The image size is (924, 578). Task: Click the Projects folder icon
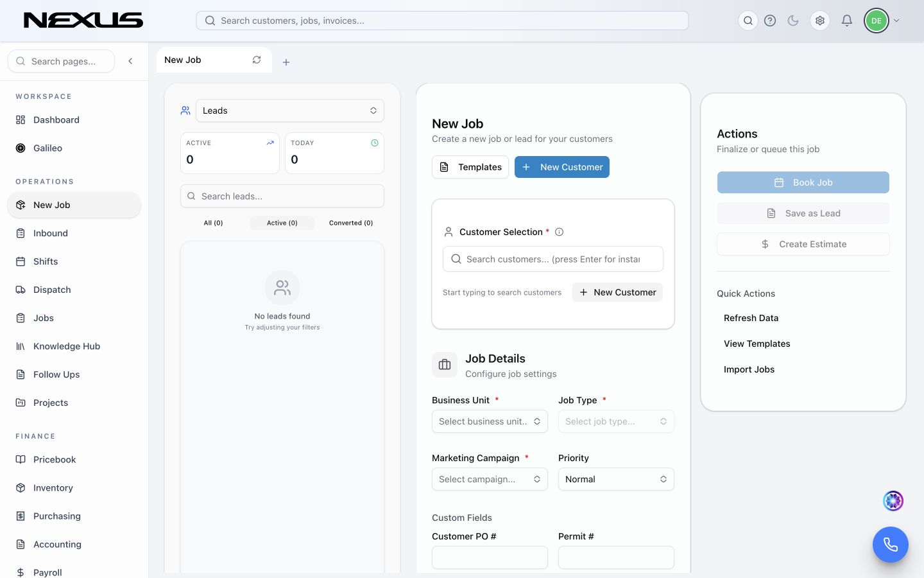tap(21, 403)
